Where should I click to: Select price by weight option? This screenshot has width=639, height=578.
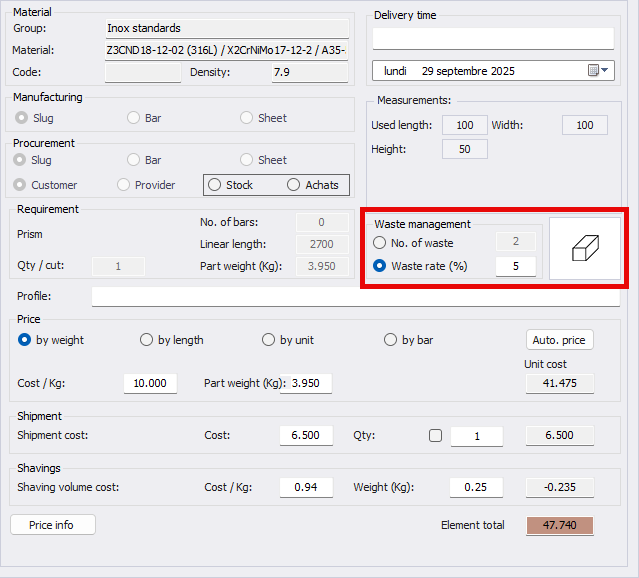[x=25, y=340]
